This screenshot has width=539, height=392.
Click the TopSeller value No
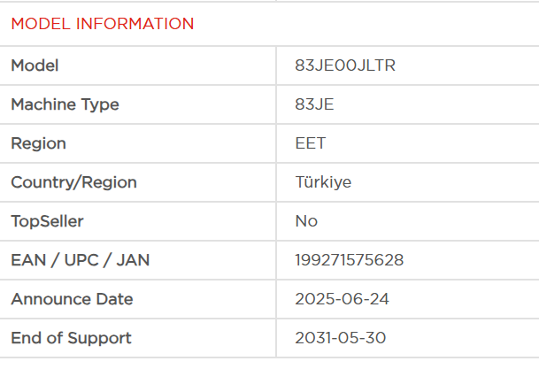pos(306,221)
